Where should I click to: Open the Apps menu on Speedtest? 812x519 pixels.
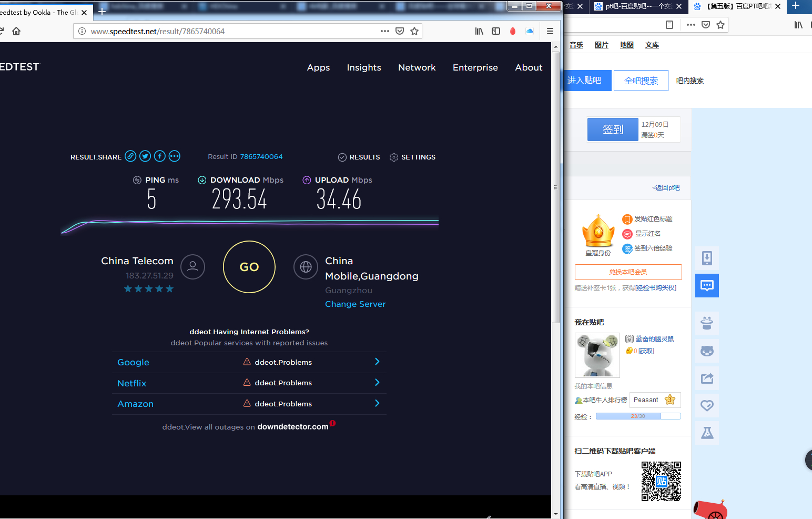tap(318, 67)
